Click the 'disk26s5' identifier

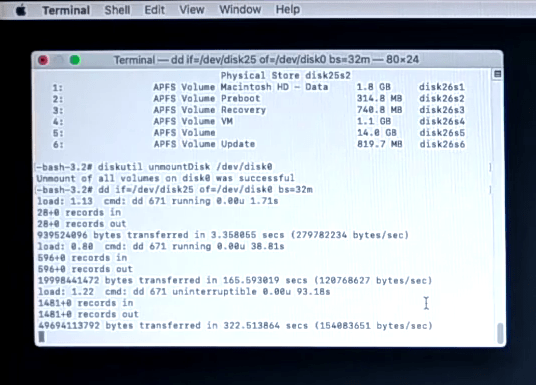click(x=442, y=133)
